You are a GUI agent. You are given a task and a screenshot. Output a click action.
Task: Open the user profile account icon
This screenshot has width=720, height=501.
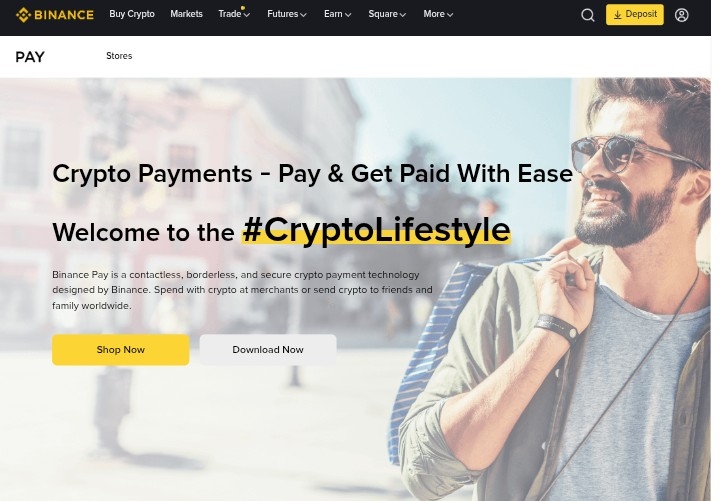click(x=681, y=15)
